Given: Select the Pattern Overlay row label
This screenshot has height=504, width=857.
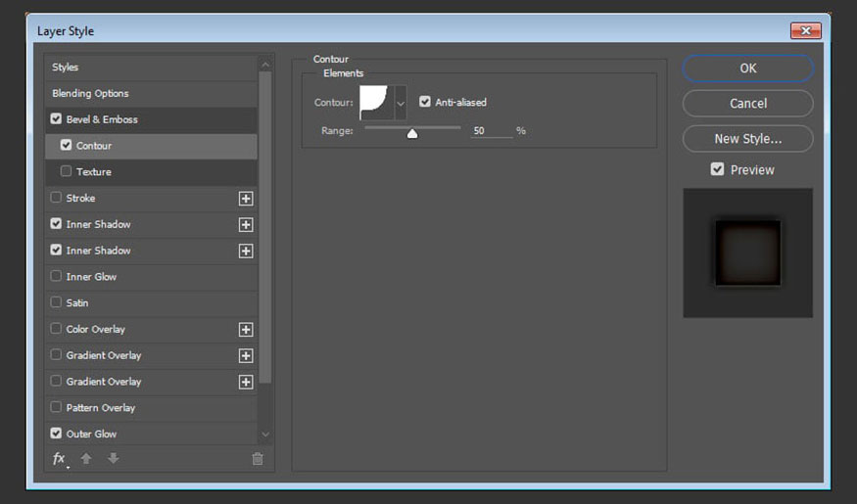Looking at the screenshot, I should click(101, 408).
